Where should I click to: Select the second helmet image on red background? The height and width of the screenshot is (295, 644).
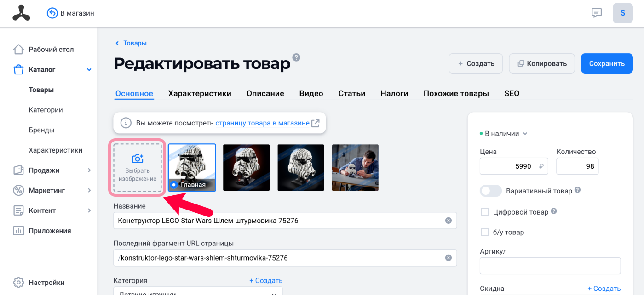tap(246, 168)
